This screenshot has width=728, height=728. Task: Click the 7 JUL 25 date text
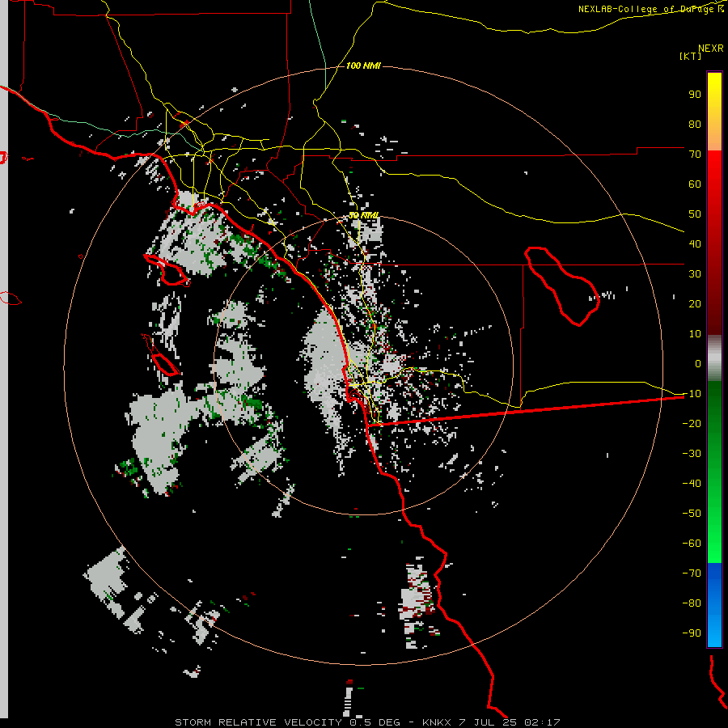488,722
